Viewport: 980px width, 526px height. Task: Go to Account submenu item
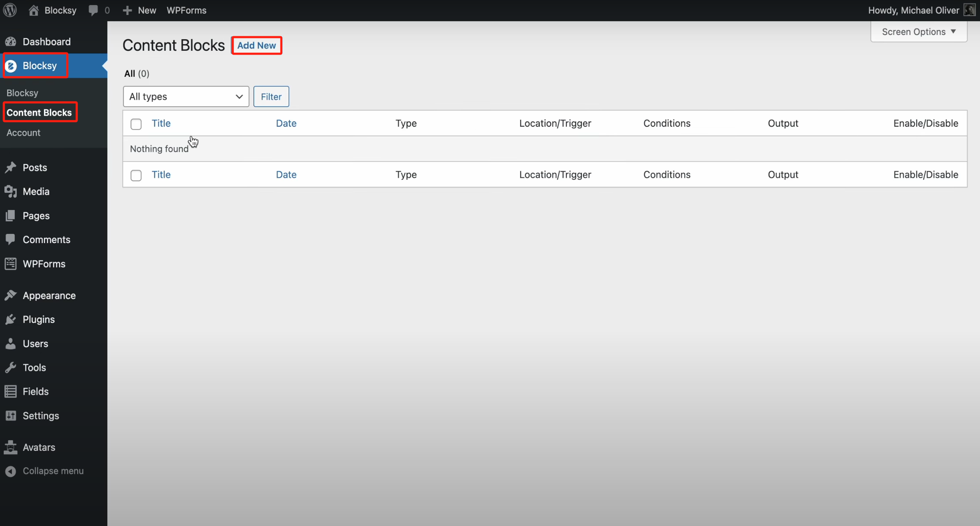point(23,133)
